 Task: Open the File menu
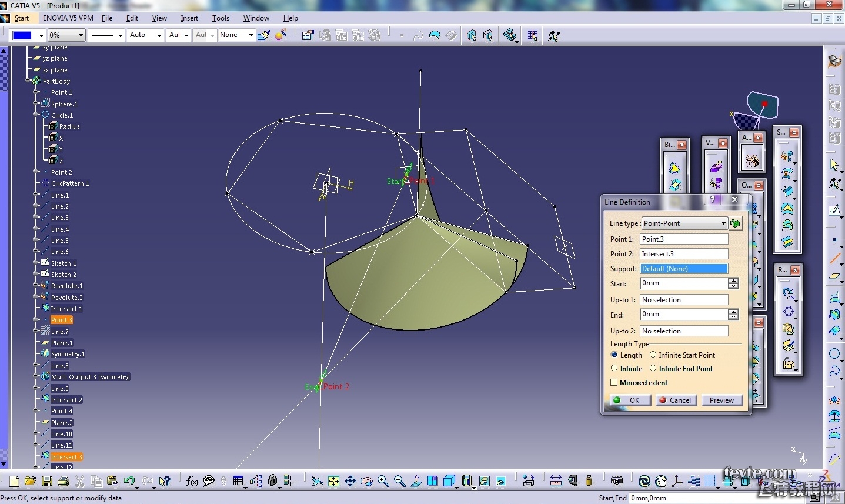point(107,18)
